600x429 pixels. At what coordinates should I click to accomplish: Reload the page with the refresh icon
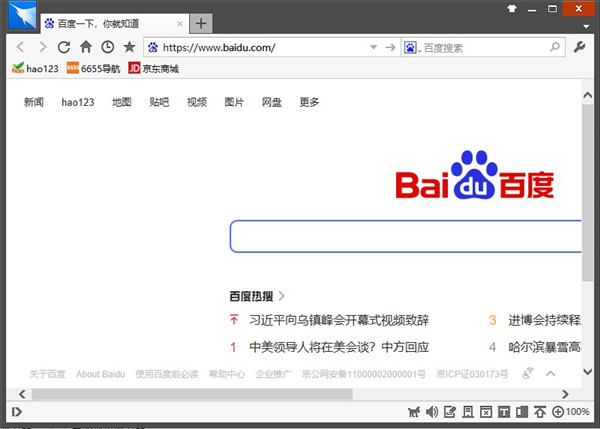tap(64, 47)
